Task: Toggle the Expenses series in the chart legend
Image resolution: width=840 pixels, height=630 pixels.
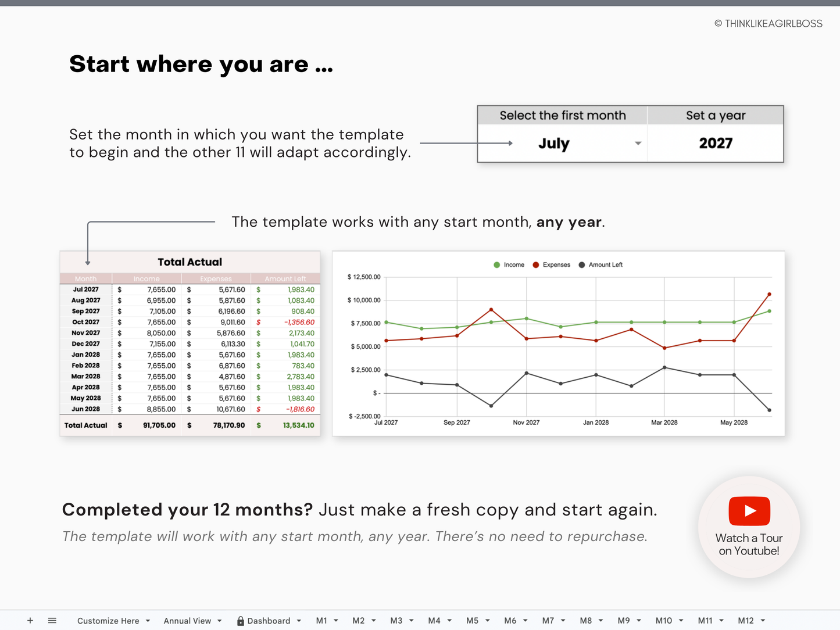Action: point(551,264)
